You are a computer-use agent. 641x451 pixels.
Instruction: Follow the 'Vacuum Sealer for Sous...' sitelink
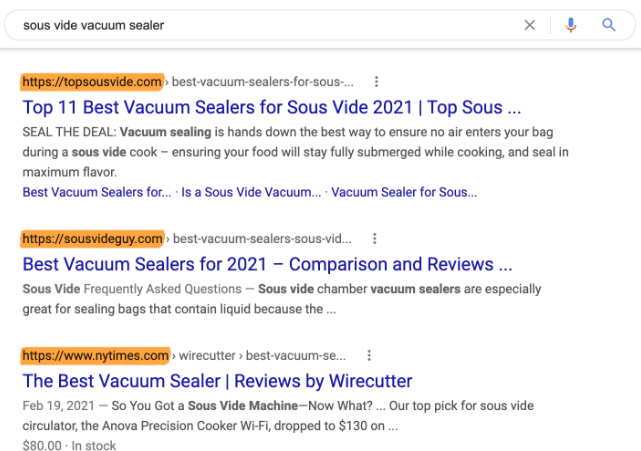point(404,192)
